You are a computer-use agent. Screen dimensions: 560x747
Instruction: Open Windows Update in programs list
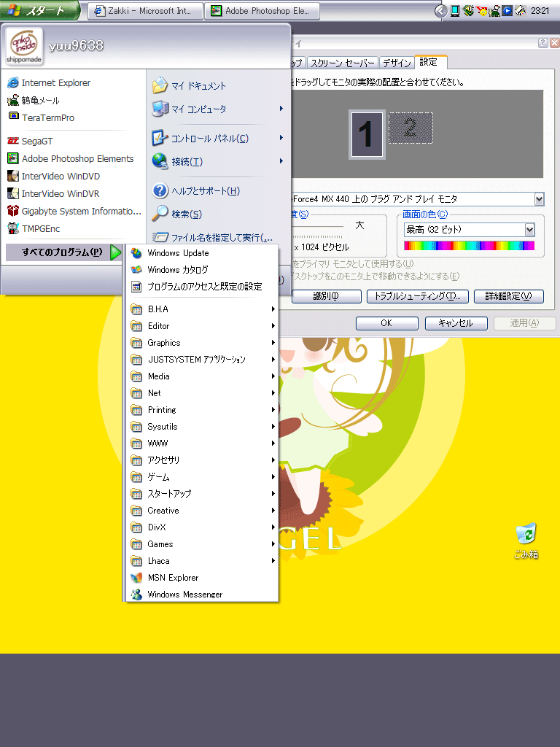(x=177, y=253)
